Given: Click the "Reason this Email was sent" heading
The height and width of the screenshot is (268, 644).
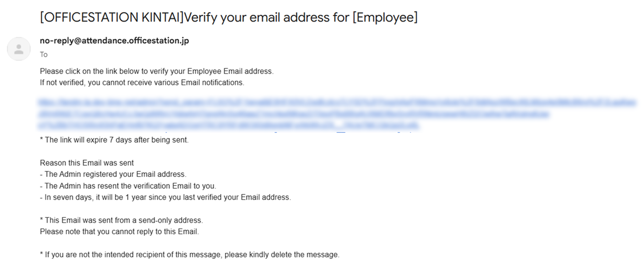Looking at the screenshot, I should point(87,163).
